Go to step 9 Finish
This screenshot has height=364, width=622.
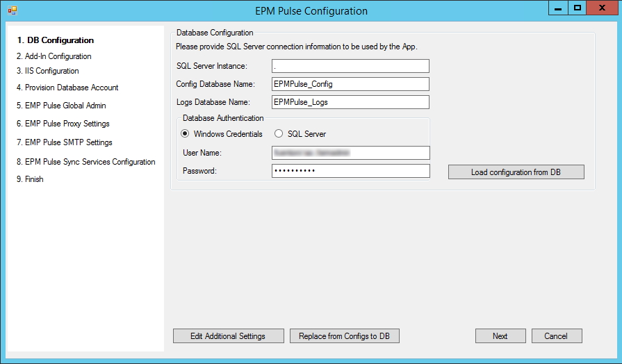[30, 179]
